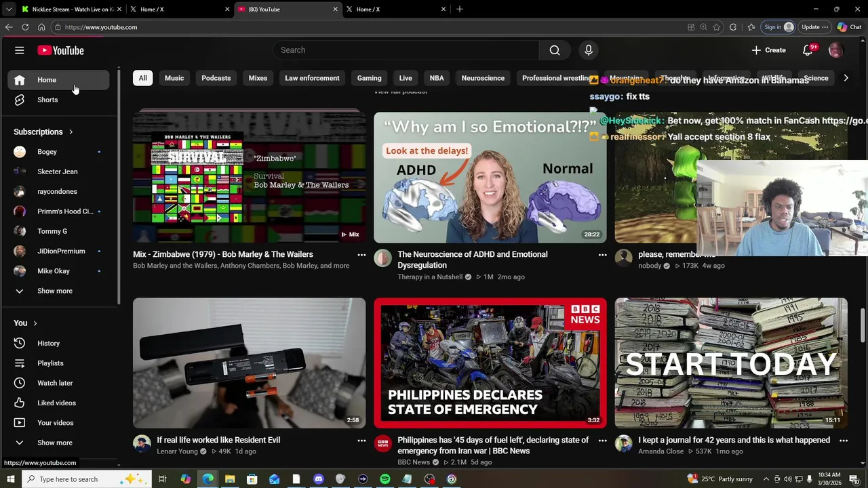Go to browser home page
The image size is (868, 488).
click(x=41, y=27)
